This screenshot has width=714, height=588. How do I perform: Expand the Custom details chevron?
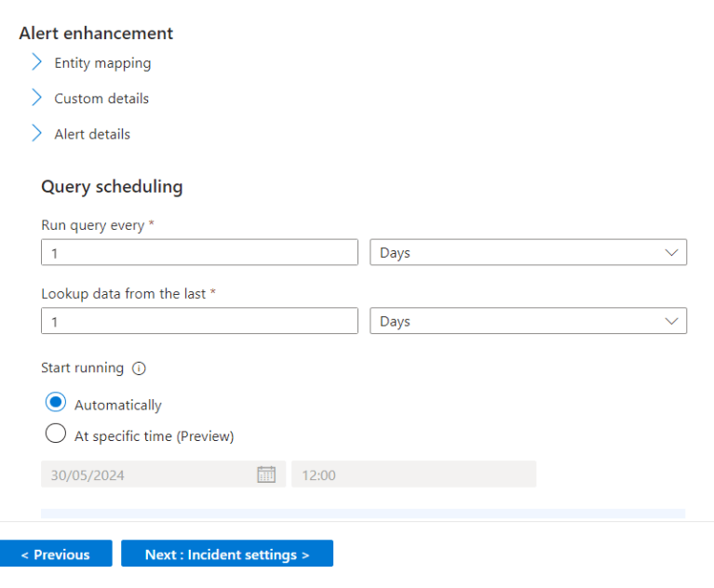[36, 98]
